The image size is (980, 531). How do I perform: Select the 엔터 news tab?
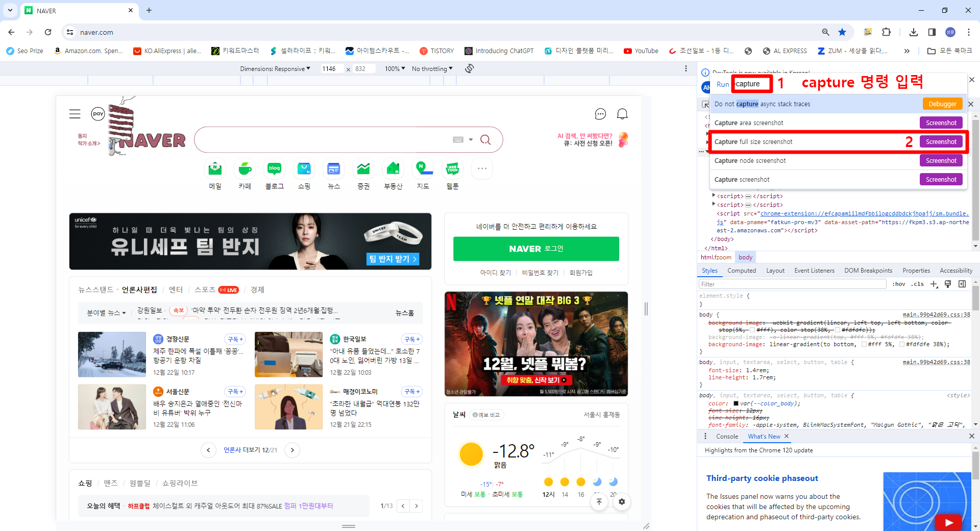tap(176, 289)
